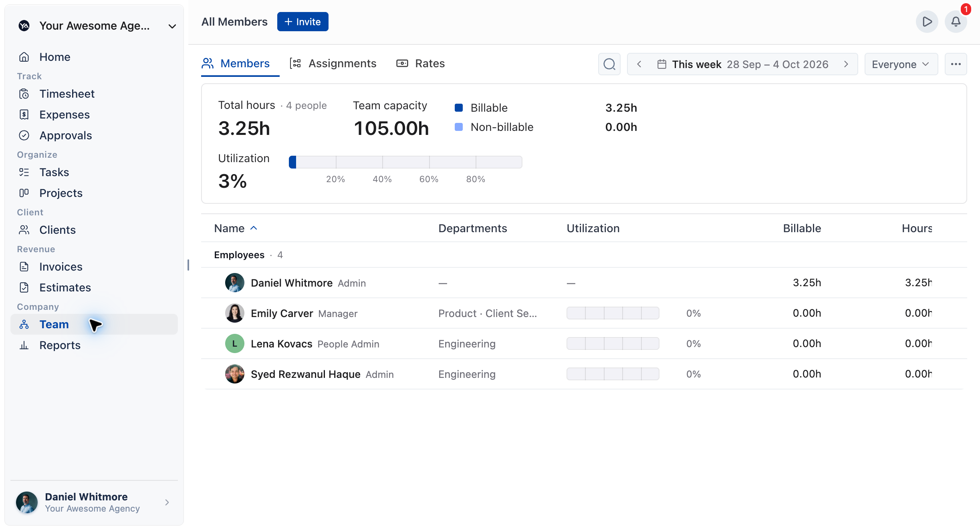Go to next week arrow
The width and height of the screenshot is (980, 530).
(846, 64)
